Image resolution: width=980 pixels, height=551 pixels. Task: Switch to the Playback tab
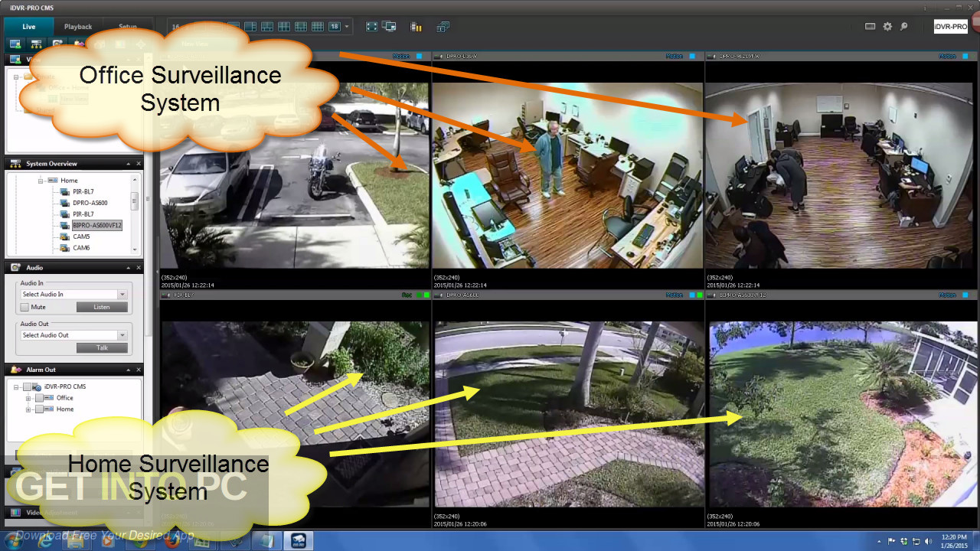77,25
